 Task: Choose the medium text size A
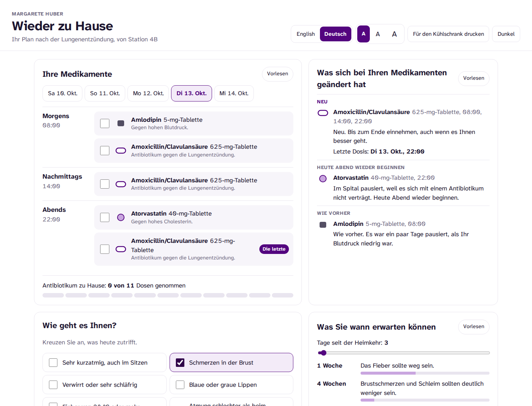378,34
